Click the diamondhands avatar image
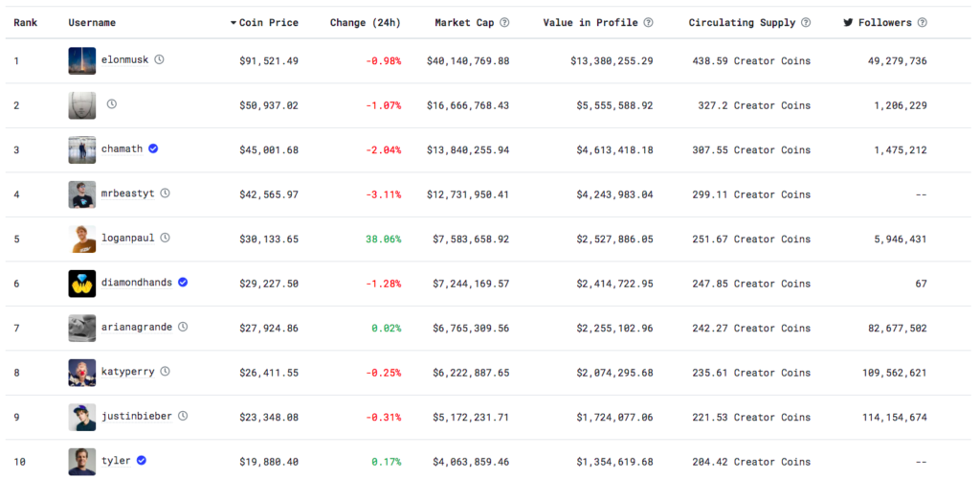 pyautogui.click(x=82, y=284)
